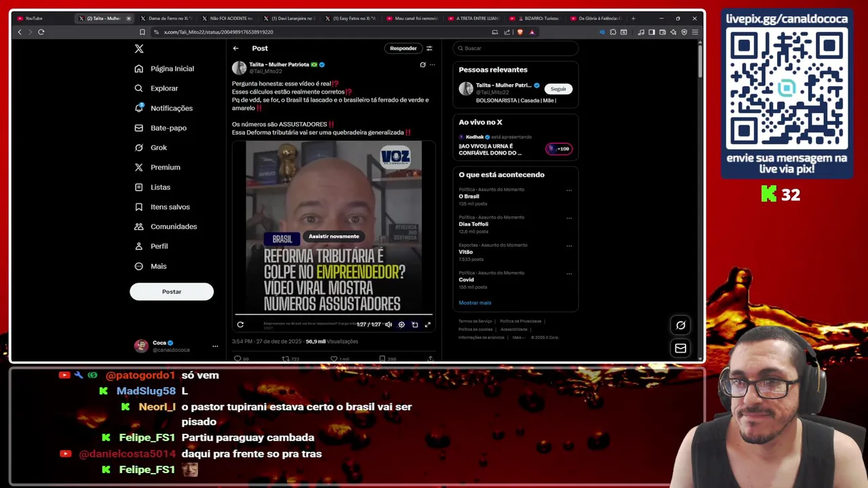
Task: Click floating messages envelope button
Action: tap(680, 348)
